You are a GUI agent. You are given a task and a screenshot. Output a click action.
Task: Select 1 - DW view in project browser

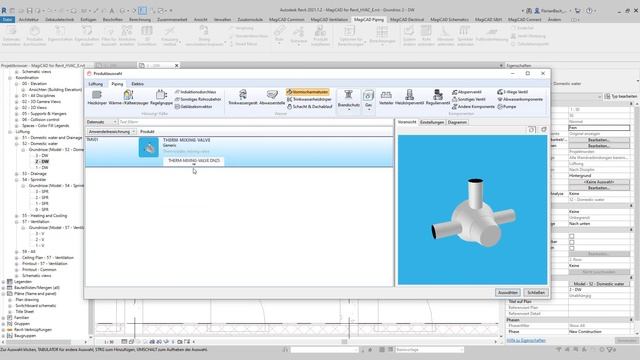point(42,168)
